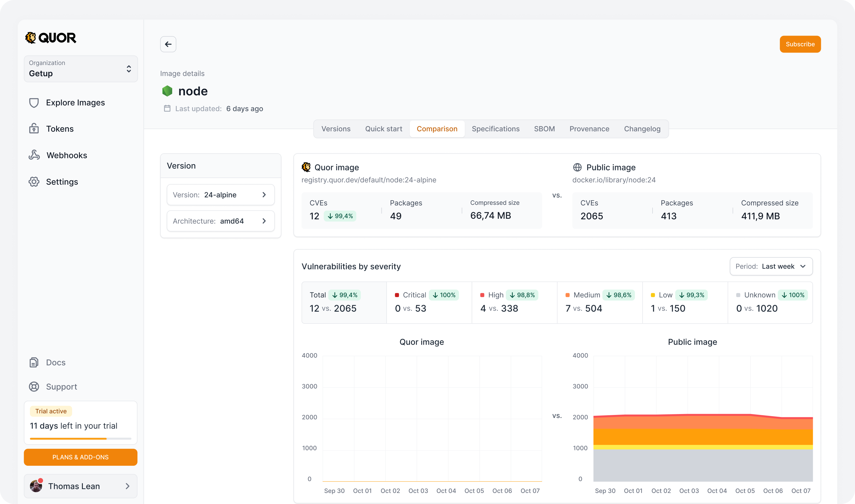Open the Changelog tab

pyautogui.click(x=642, y=129)
